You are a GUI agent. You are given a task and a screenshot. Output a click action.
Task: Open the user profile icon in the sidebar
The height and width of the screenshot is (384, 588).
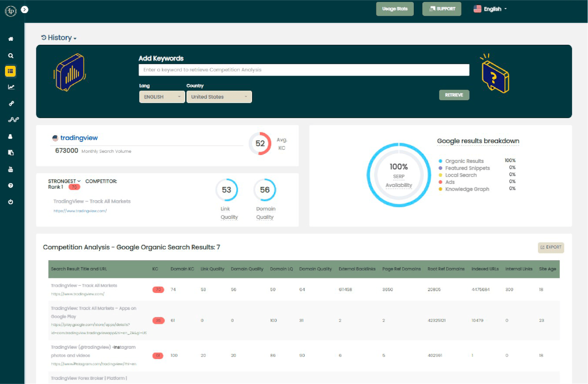[x=10, y=136]
